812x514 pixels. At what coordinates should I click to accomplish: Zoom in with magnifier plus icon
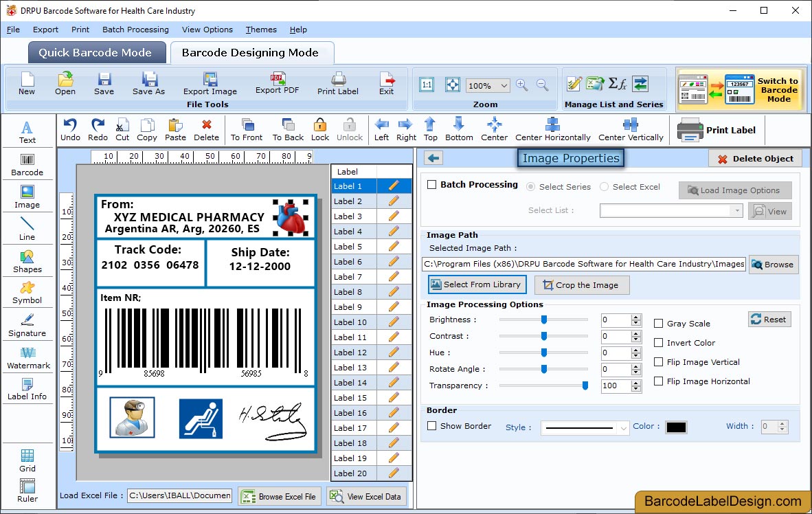pos(522,85)
